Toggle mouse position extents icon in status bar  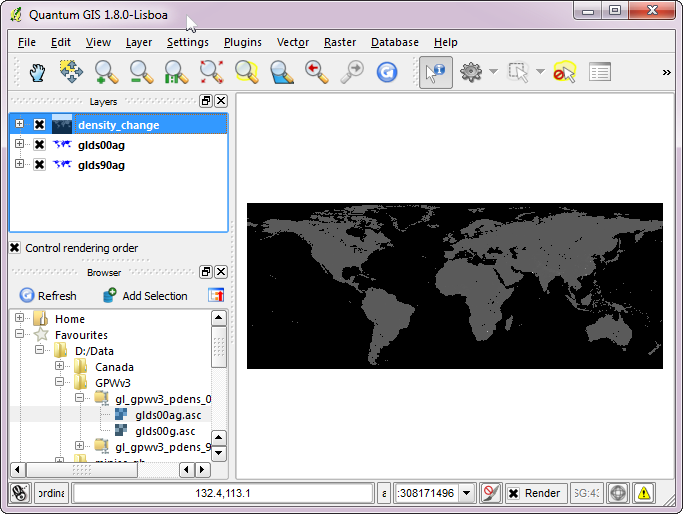point(20,493)
